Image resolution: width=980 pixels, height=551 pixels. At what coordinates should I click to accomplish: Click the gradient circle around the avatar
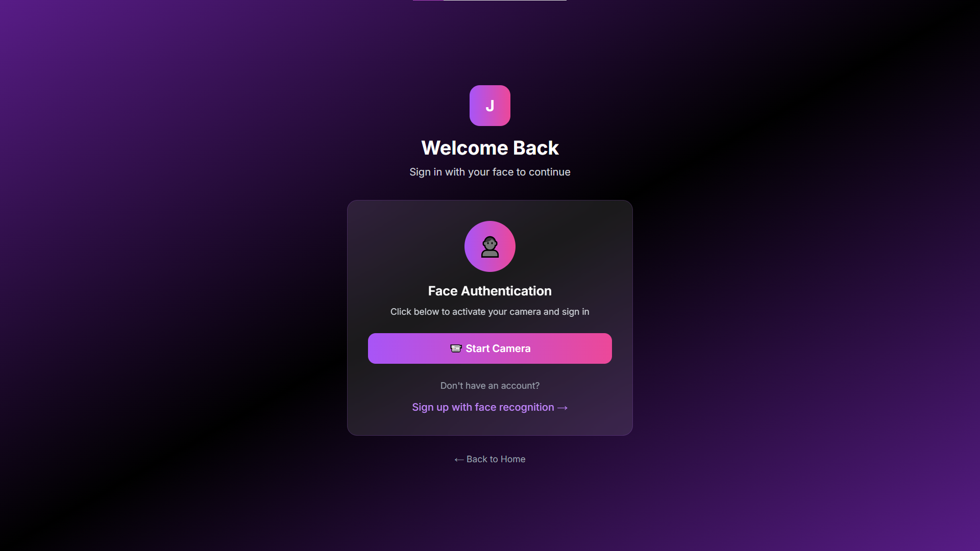click(490, 246)
